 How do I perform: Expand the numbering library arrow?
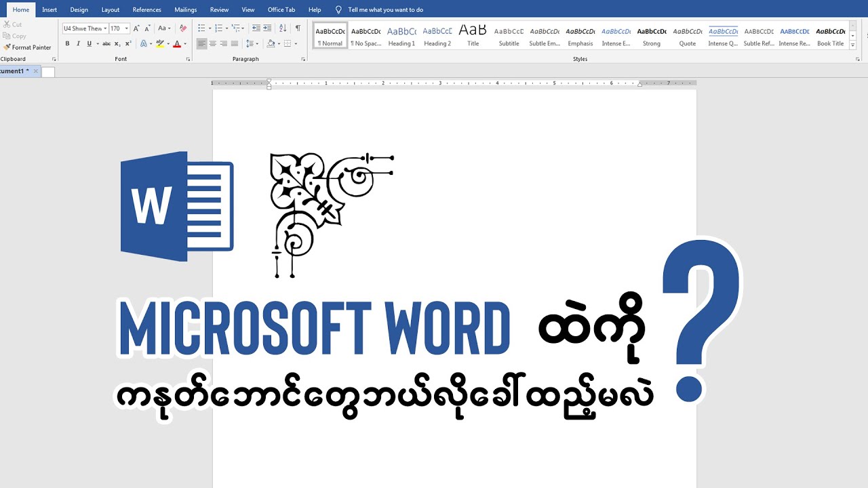pos(226,28)
